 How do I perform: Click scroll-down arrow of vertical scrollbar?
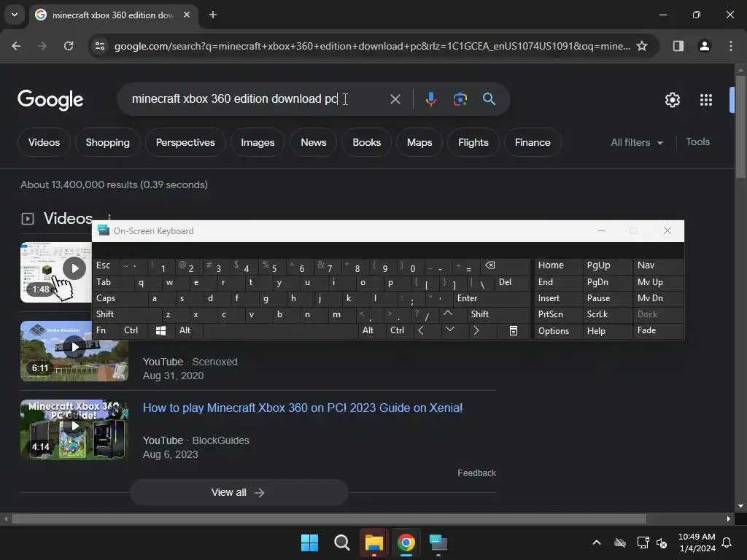coord(740,506)
